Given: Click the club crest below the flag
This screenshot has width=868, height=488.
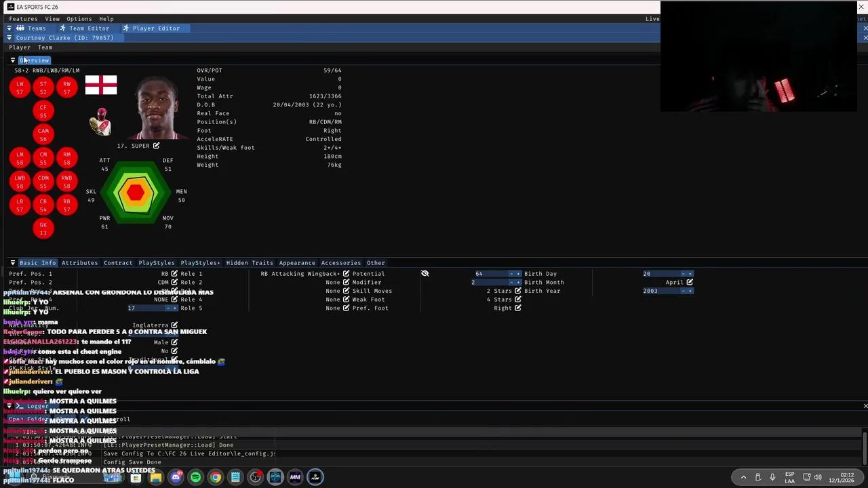Looking at the screenshot, I should pyautogui.click(x=100, y=122).
